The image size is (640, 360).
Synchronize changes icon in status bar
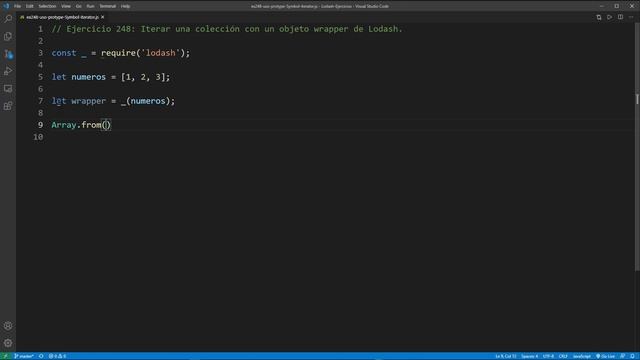point(41,356)
